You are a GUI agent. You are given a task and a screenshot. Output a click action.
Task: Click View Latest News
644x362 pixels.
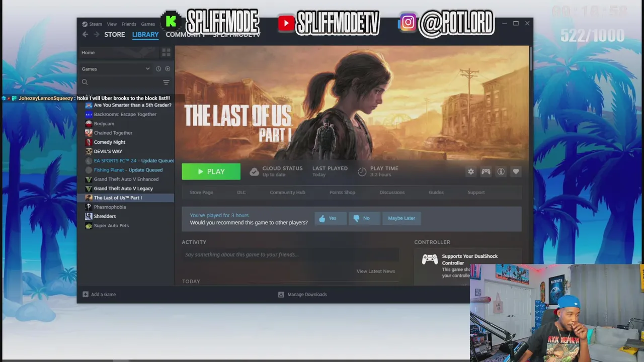(x=376, y=271)
